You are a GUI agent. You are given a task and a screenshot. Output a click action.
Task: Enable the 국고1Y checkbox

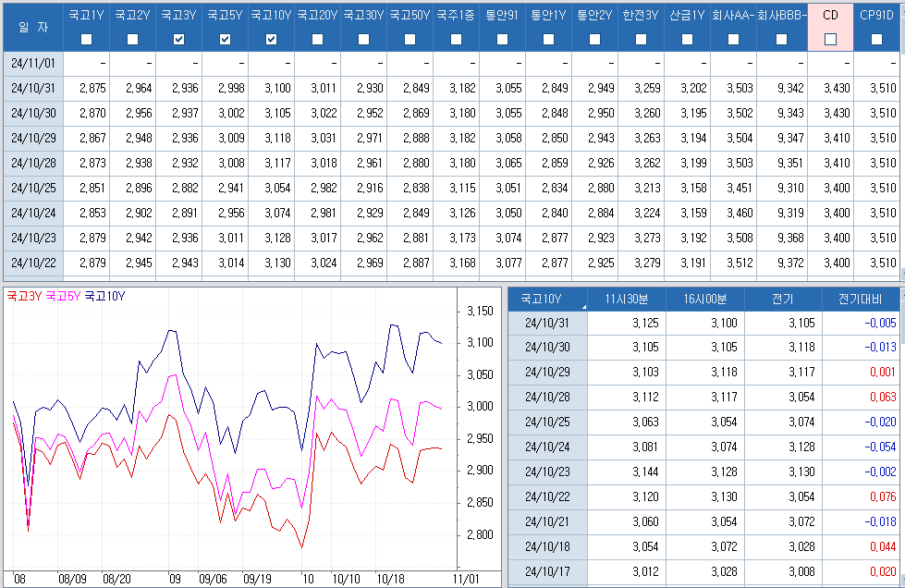[86, 39]
